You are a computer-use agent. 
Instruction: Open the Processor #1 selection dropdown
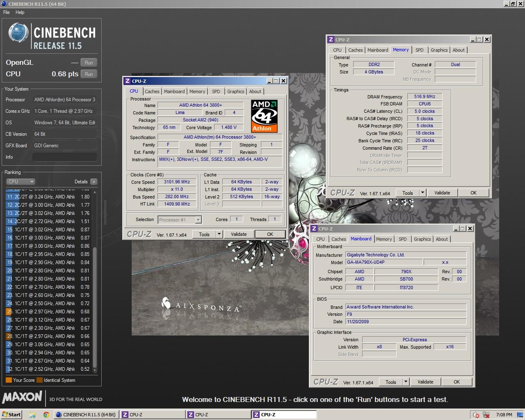pos(180,220)
